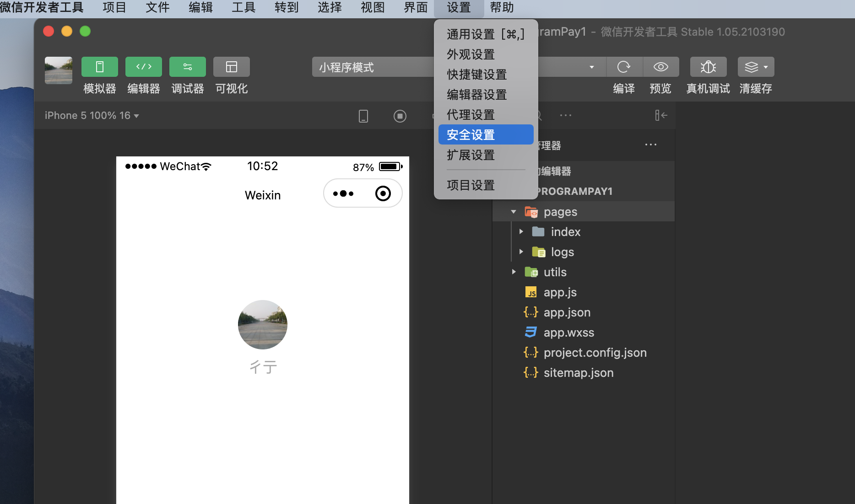Click the Weixin navigation title
Image resolution: width=855 pixels, height=504 pixels.
(x=263, y=195)
